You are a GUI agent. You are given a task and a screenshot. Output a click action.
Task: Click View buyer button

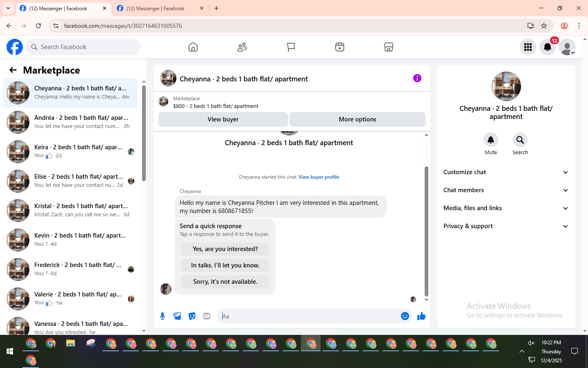tap(223, 119)
